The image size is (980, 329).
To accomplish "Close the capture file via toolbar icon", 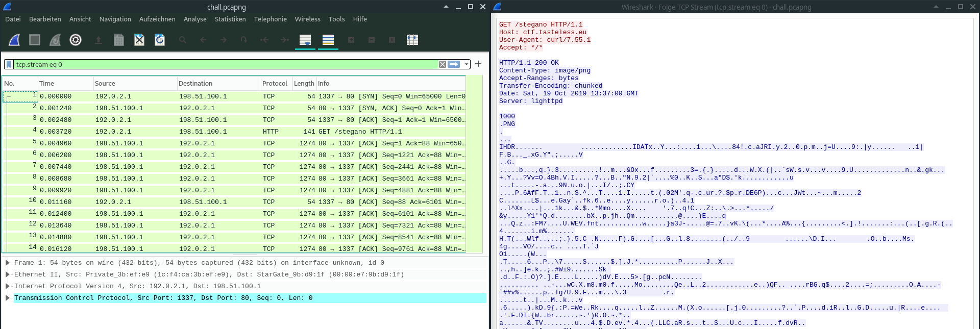I will coord(139,40).
